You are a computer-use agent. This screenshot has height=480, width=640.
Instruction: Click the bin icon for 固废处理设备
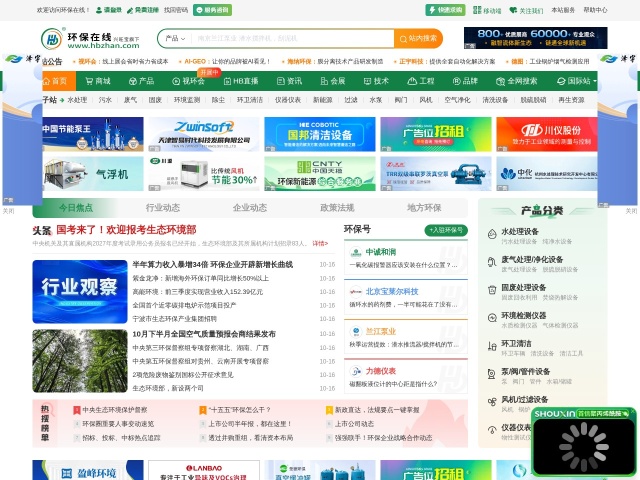point(492,290)
